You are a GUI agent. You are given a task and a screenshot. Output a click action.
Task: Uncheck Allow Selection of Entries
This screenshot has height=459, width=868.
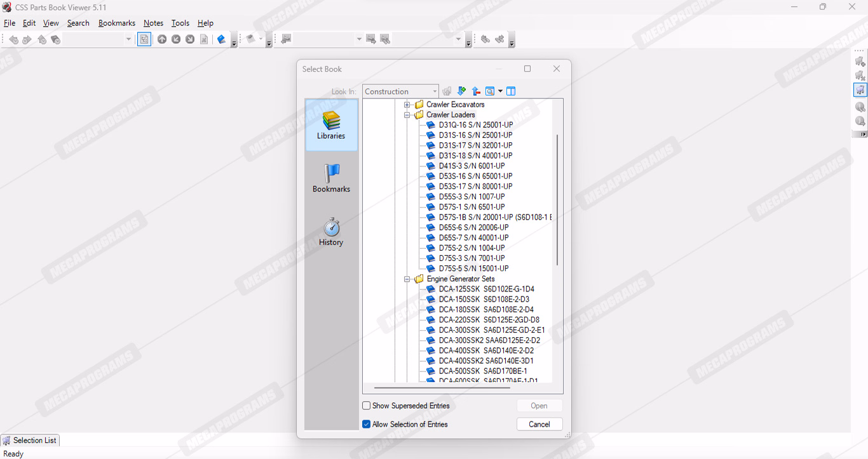pyautogui.click(x=367, y=424)
